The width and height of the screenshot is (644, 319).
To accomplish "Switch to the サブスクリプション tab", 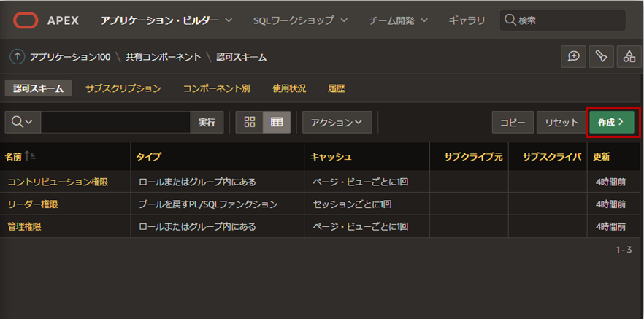I will click(x=123, y=88).
